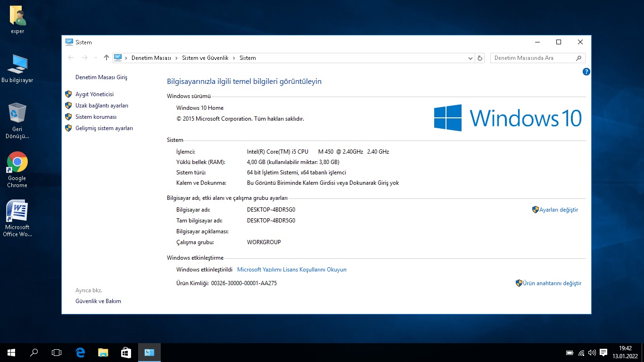Open the volume speaker icon
Viewport: 644px width, 362px height.
[592, 353]
